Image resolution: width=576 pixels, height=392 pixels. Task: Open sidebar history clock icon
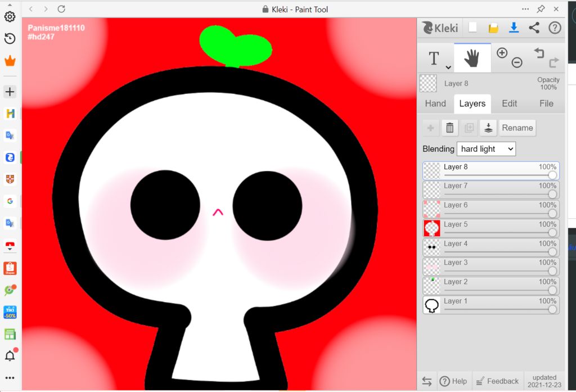tap(10, 39)
